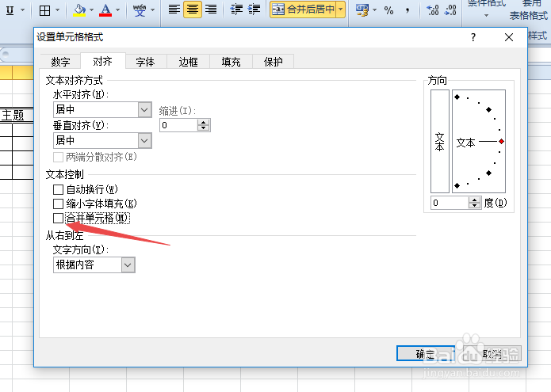
Task: Apply yellow fill color bucket icon
Action: pyautogui.click(x=79, y=10)
